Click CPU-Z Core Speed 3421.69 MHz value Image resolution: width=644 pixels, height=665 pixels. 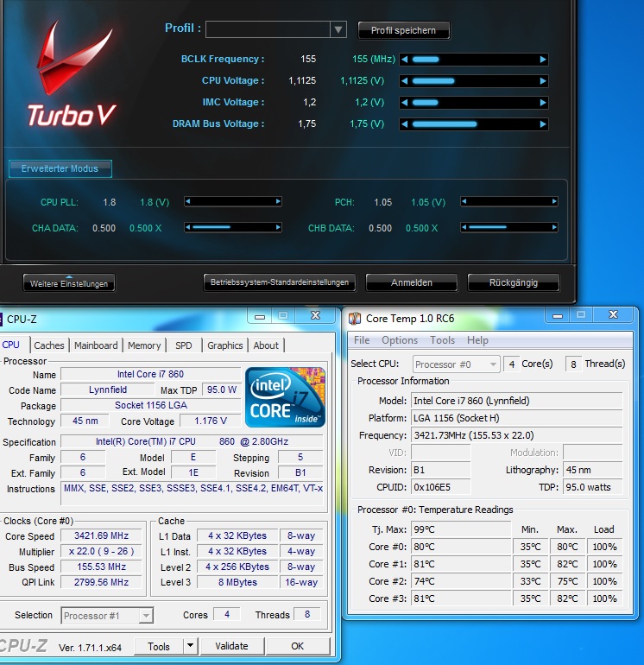point(101,535)
